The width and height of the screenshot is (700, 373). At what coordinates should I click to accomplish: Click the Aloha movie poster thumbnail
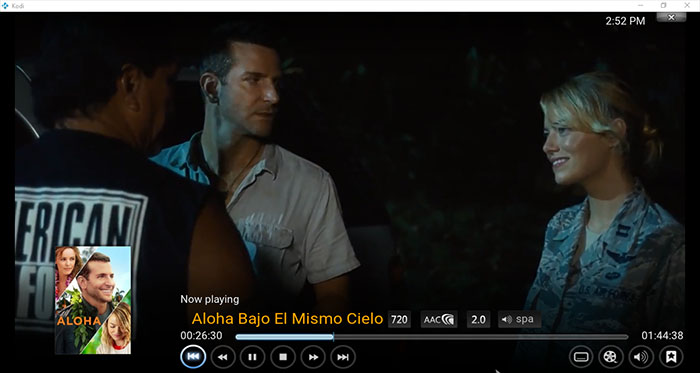pyautogui.click(x=93, y=300)
